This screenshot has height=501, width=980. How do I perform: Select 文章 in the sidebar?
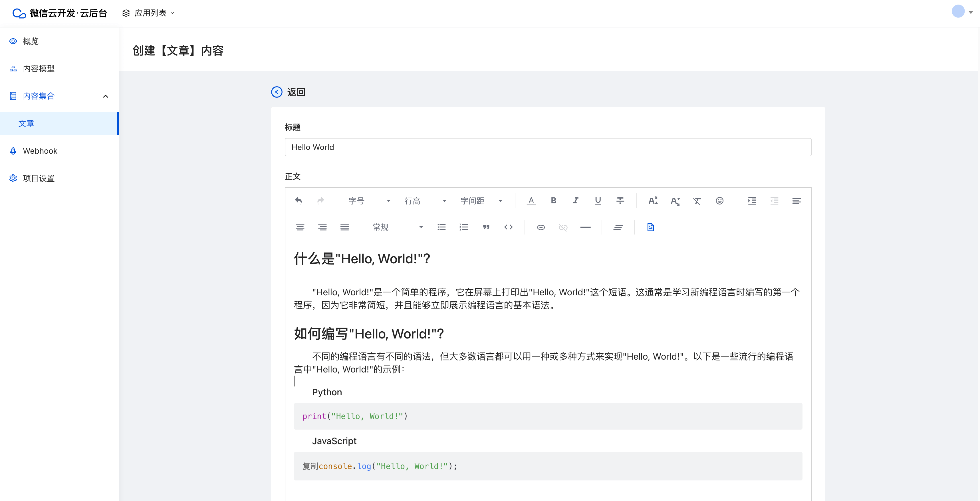tap(59, 123)
